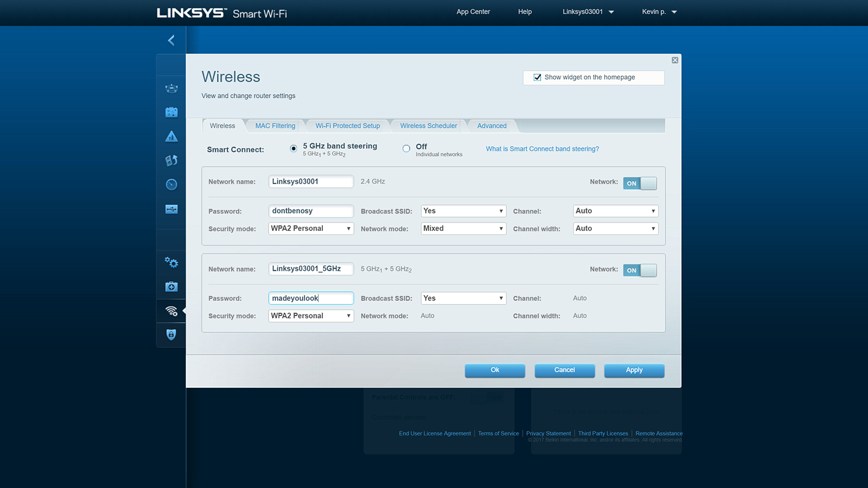
Task: Open Third Party Licenses link
Action: pos(603,434)
